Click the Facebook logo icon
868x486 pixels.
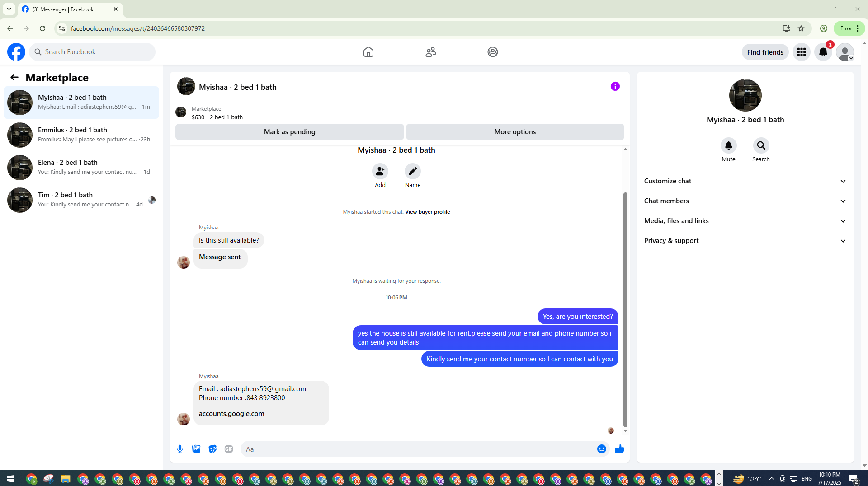(x=16, y=52)
